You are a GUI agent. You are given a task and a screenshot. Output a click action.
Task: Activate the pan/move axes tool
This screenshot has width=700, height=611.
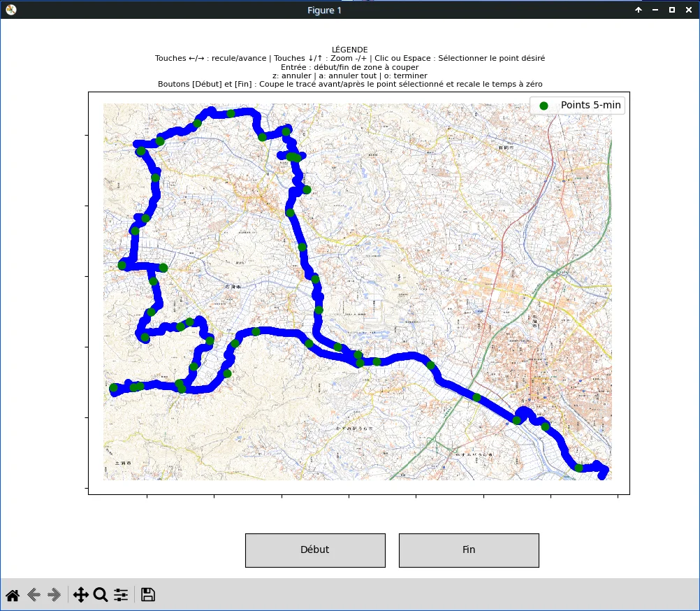[x=80, y=595]
